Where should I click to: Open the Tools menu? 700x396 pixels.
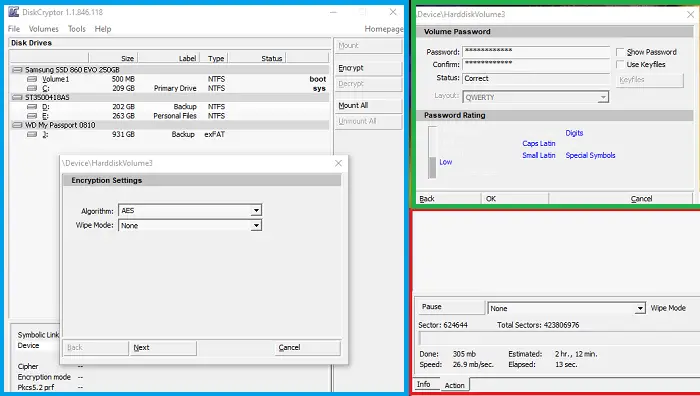pyautogui.click(x=77, y=29)
